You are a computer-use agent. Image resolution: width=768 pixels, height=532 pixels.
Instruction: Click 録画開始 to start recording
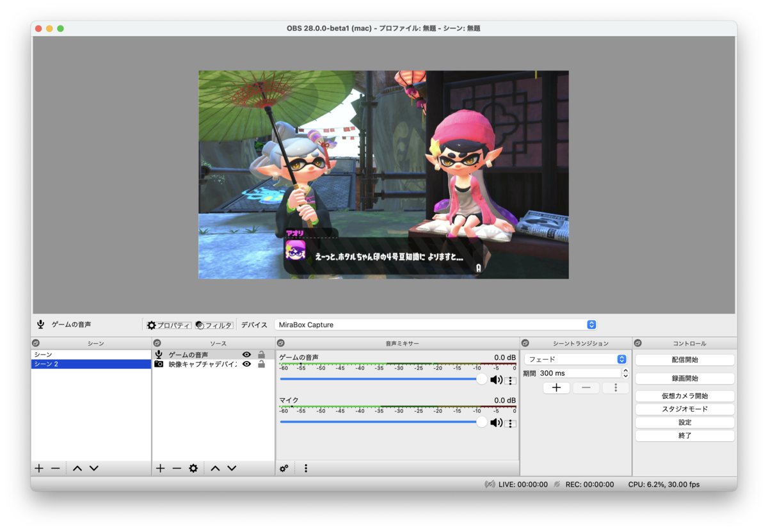(x=685, y=378)
